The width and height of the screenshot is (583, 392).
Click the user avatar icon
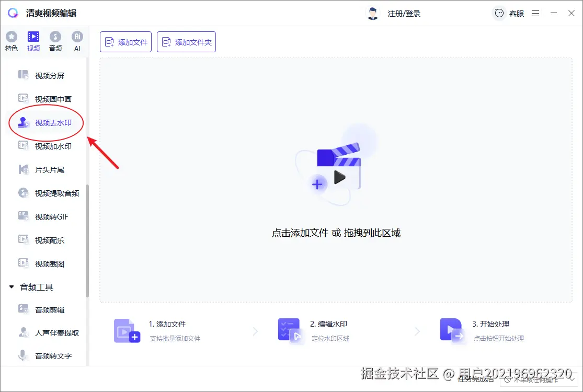coord(373,14)
